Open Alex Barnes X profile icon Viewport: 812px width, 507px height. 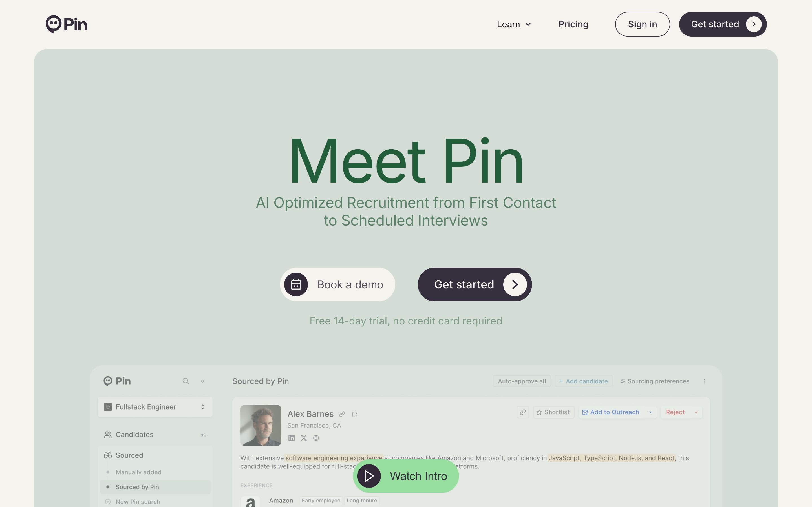[x=304, y=438]
